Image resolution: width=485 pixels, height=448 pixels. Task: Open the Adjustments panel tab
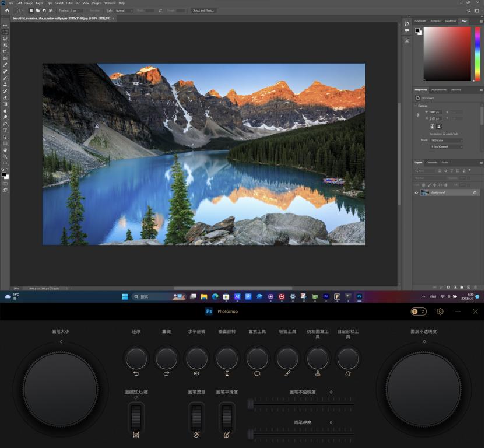coord(438,89)
